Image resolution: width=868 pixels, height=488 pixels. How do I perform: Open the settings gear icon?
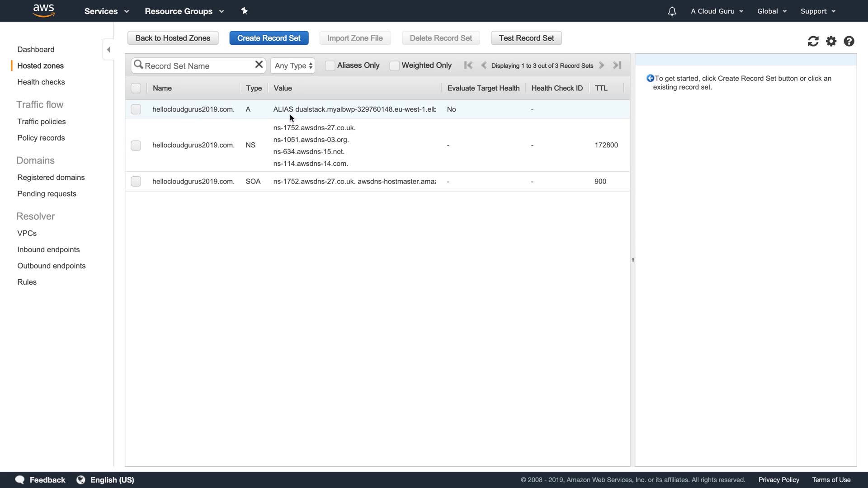pyautogui.click(x=831, y=42)
